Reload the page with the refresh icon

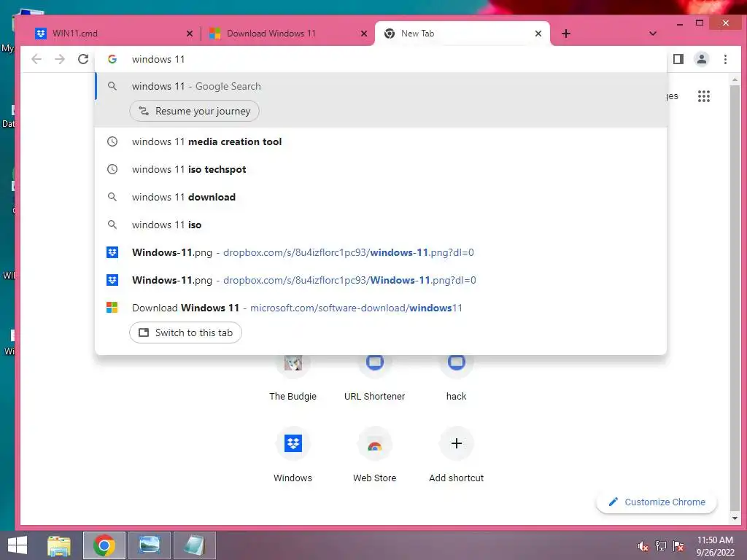(83, 59)
